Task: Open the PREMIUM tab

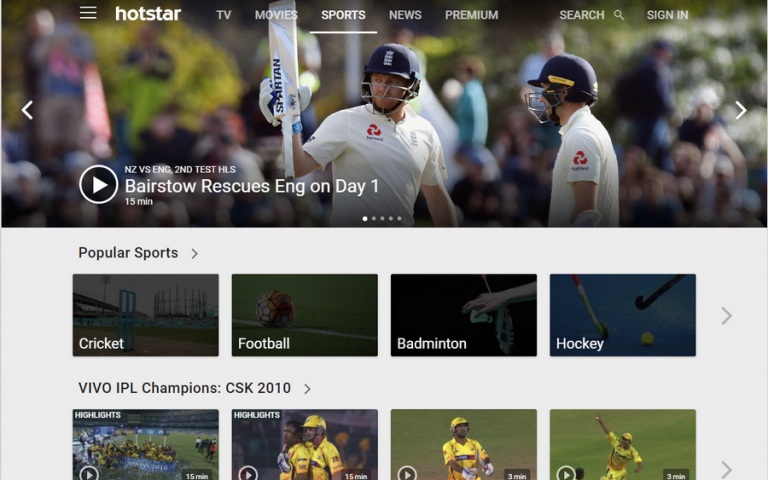Action: [x=472, y=15]
